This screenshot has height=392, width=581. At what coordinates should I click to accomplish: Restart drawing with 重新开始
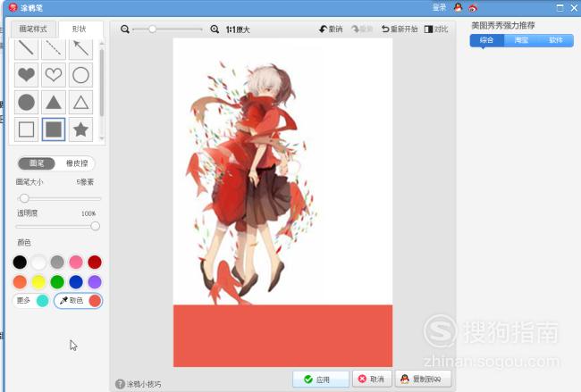pos(400,29)
